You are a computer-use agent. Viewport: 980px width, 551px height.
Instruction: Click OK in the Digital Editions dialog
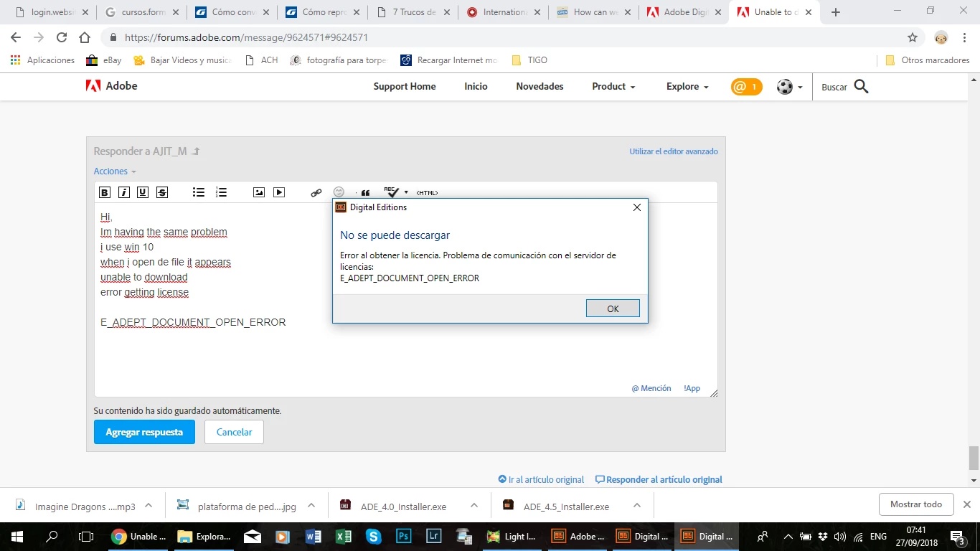point(613,309)
